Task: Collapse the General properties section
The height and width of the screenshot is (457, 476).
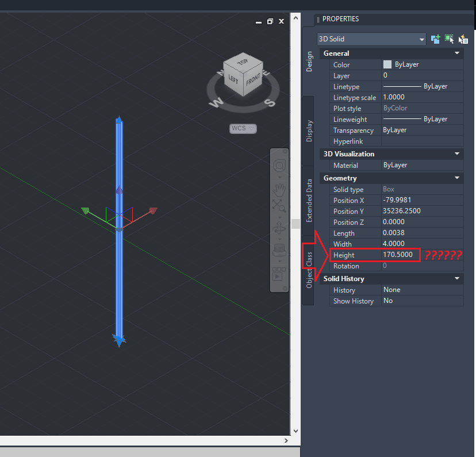Action: click(457, 53)
